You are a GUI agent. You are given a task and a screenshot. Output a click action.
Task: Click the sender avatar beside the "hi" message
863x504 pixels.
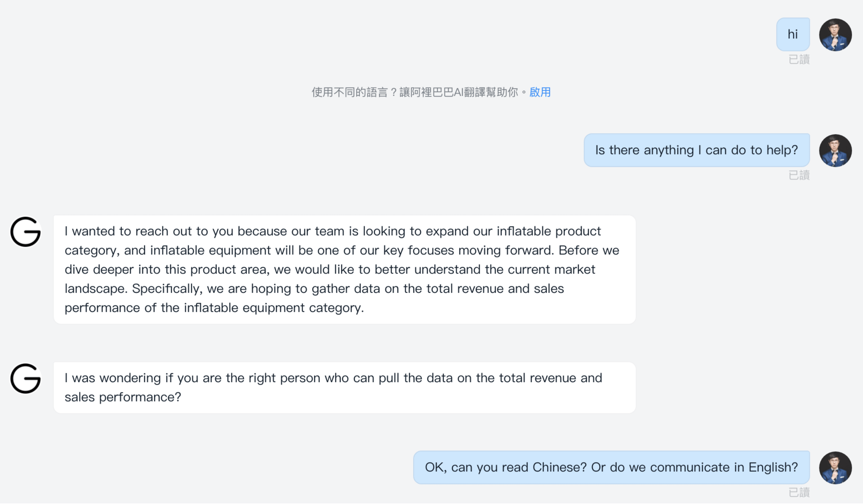835,35
